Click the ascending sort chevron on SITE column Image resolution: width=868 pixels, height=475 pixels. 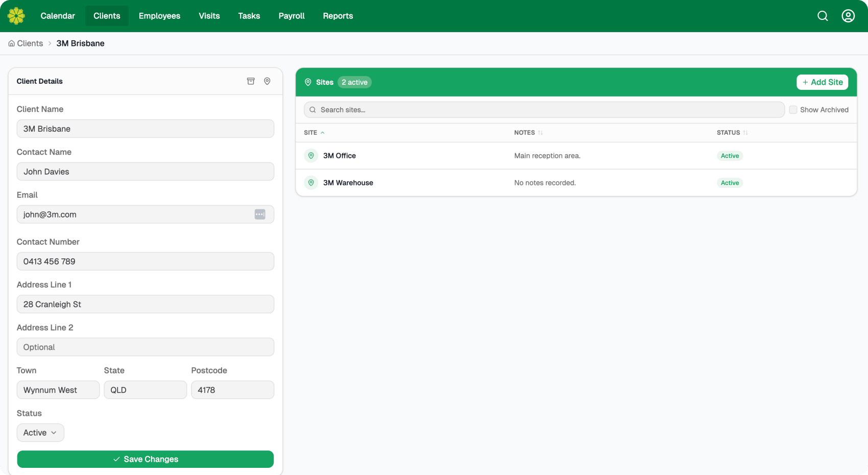click(322, 132)
